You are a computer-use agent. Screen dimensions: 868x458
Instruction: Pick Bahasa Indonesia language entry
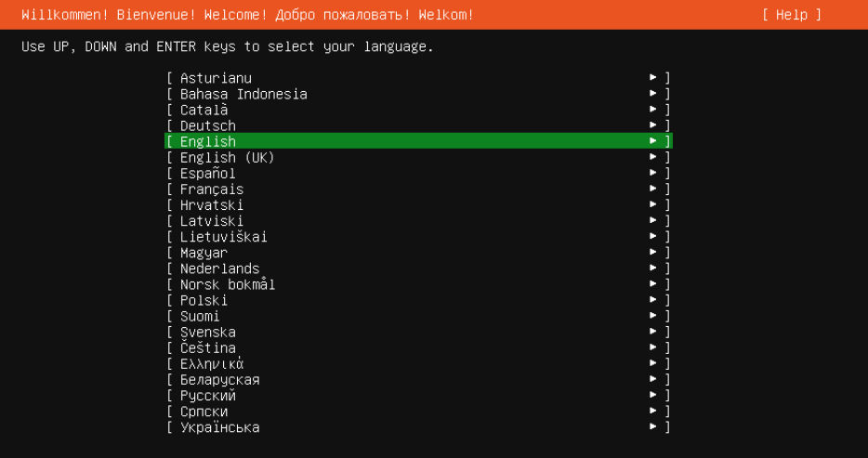[243, 94]
